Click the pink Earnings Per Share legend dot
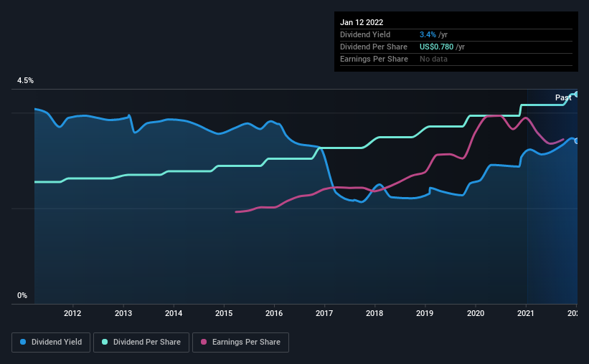589x364 pixels. point(204,342)
